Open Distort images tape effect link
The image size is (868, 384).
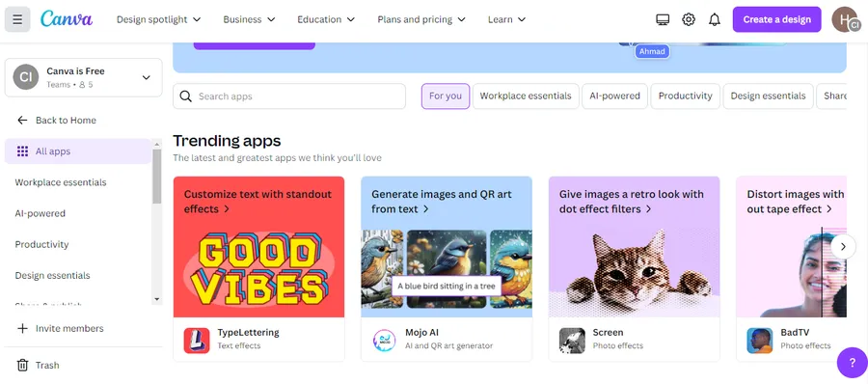[796, 202]
